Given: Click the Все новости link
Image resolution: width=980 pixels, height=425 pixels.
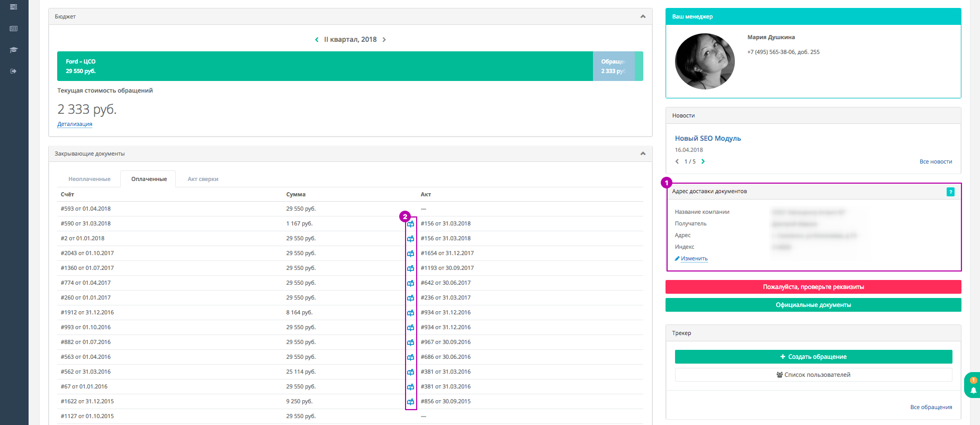Looking at the screenshot, I should point(936,161).
